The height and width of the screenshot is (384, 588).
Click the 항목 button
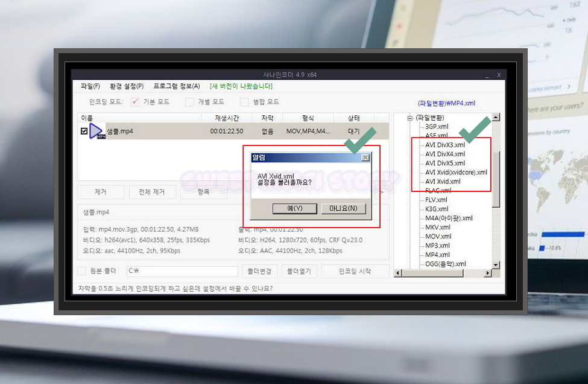[203, 192]
